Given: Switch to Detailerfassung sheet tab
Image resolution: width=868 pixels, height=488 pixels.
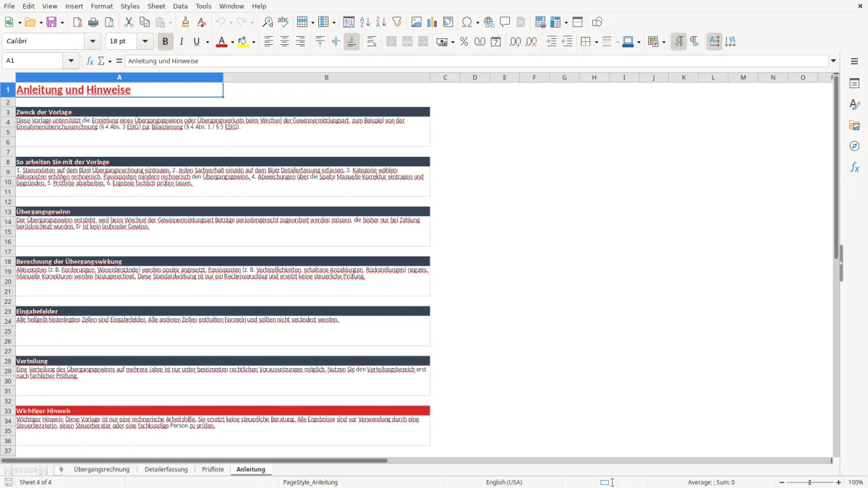Looking at the screenshot, I should point(166,469).
